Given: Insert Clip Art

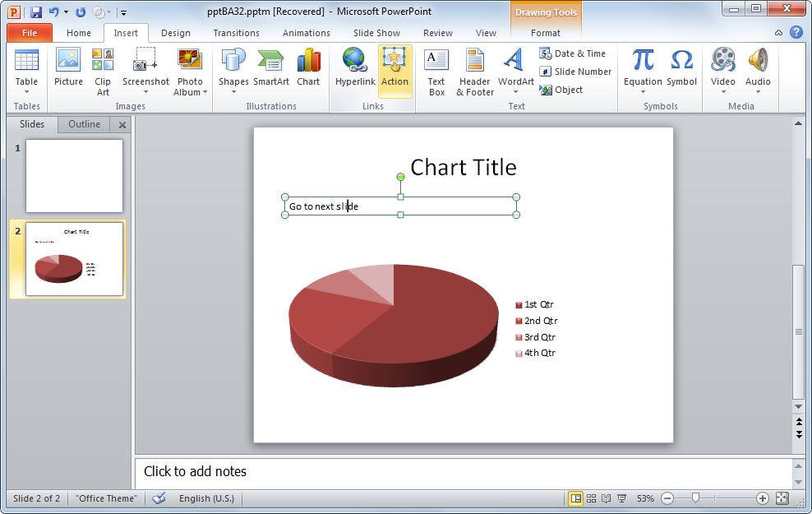Looking at the screenshot, I should point(102,71).
